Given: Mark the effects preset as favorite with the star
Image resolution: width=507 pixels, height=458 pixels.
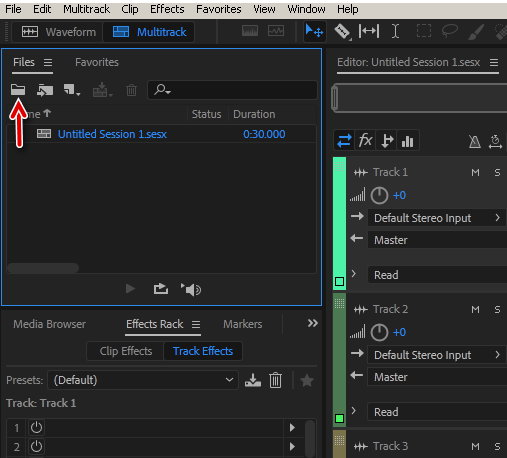Looking at the screenshot, I should coord(307,380).
